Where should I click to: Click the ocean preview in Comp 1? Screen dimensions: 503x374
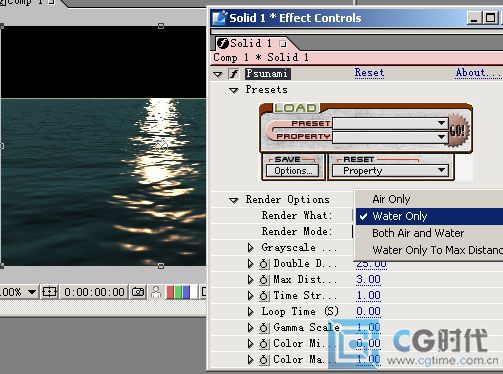[103, 182]
